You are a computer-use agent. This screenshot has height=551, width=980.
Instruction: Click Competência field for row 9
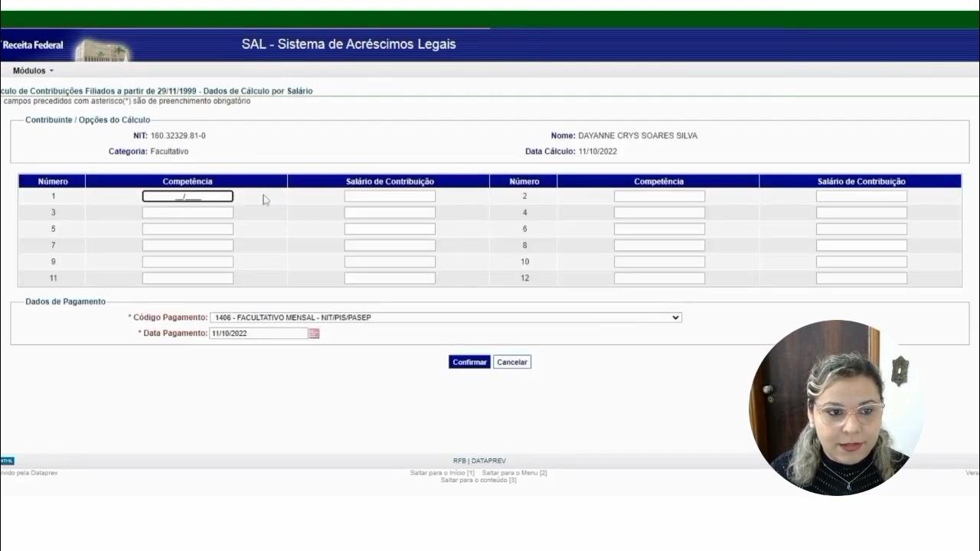(x=188, y=262)
